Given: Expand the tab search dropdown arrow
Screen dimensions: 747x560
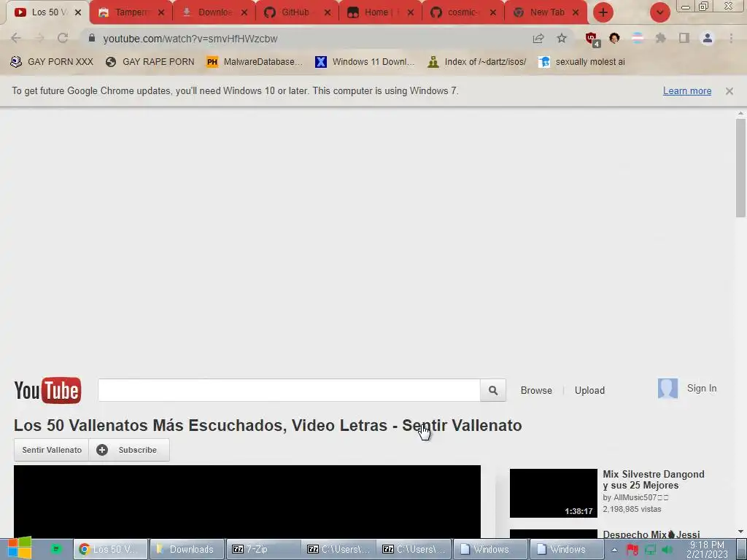Looking at the screenshot, I should pyautogui.click(x=659, y=12).
